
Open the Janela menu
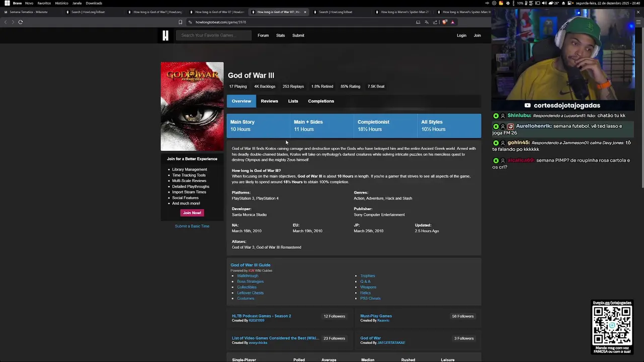pos(77,3)
